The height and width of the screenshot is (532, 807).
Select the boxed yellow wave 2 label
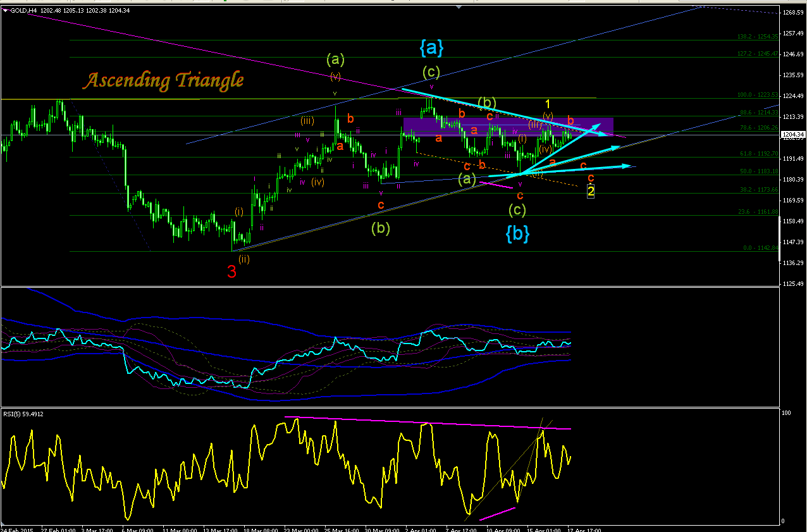point(590,191)
